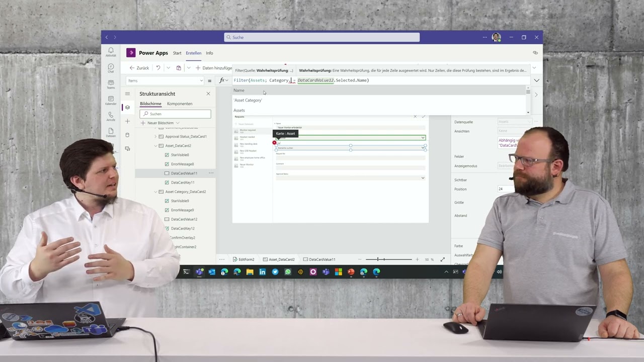644x362 pixels.
Task: Open Outlook from the taskbar
Action: 212,272
